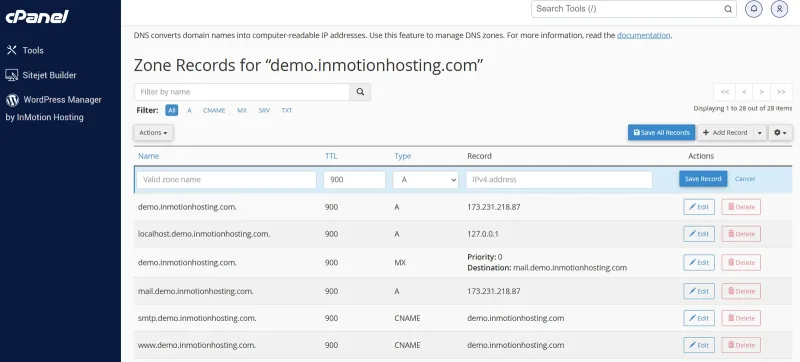Open the notifications bell
The height and width of the screenshot is (362, 800).
[x=754, y=9]
